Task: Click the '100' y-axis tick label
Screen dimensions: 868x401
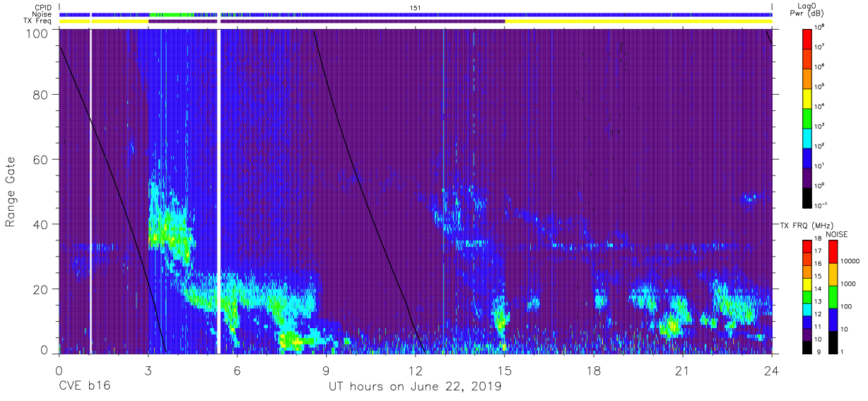Action: tap(37, 33)
